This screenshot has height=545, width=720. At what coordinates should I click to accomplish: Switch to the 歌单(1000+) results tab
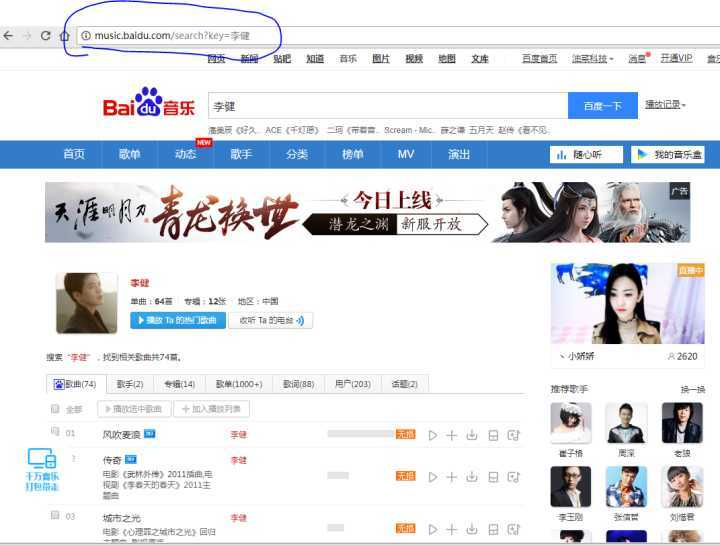(239, 384)
